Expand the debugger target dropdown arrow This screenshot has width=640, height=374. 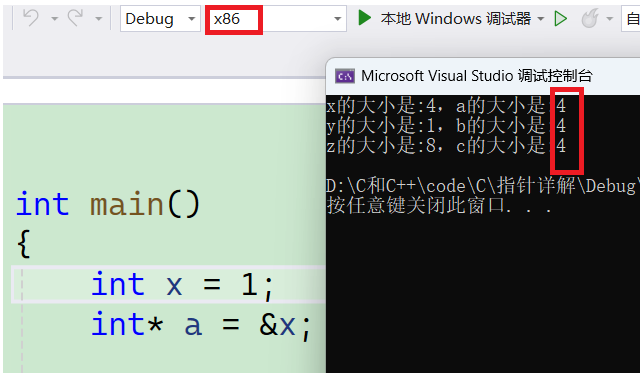pos(541,19)
